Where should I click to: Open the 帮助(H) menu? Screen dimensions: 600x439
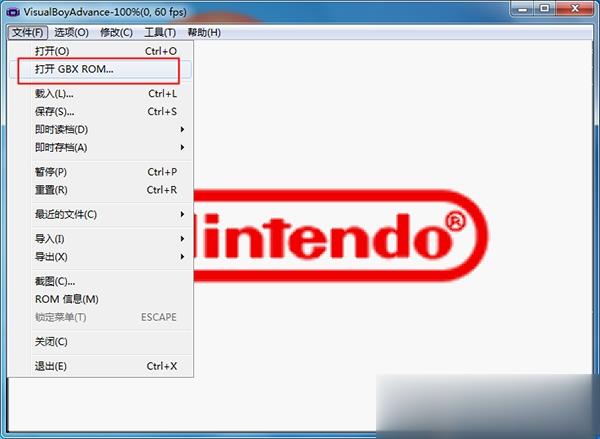tap(204, 33)
